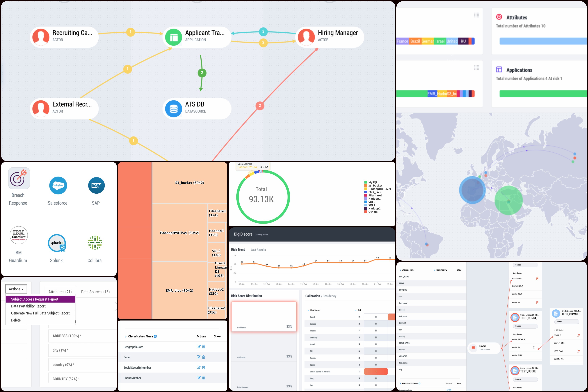Toggle the flag beside COMM_ID attribute

[x=537, y=302]
